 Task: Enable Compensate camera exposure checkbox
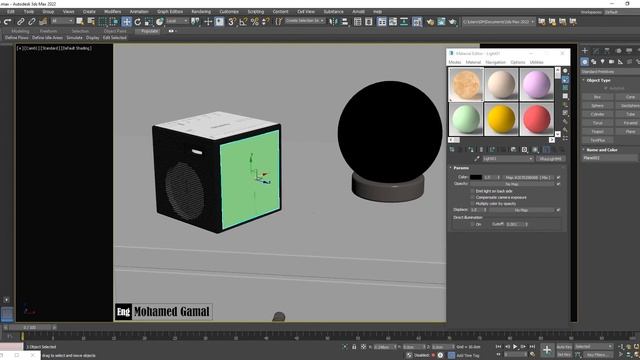click(x=472, y=197)
